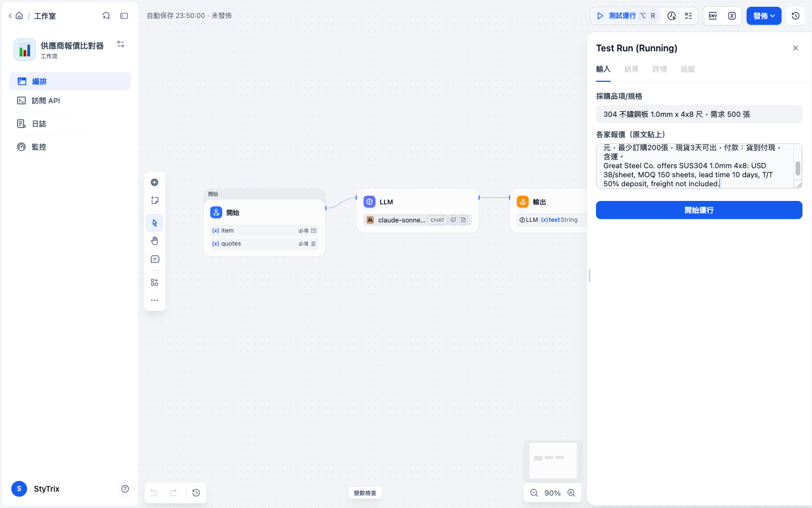Collapse the sidebar panel icon
812x508 pixels.
(x=124, y=16)
